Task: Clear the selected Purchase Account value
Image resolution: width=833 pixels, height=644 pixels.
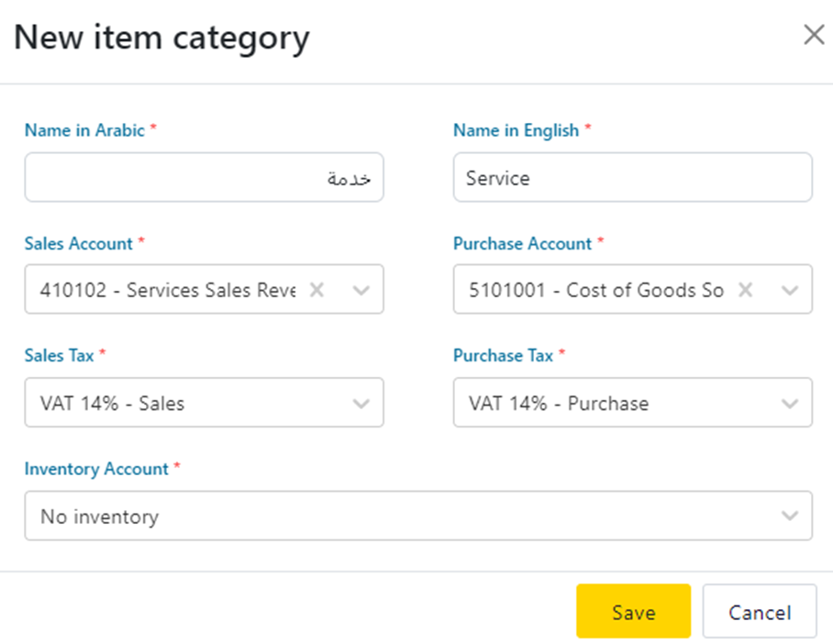Action: [x=746, y=290]
